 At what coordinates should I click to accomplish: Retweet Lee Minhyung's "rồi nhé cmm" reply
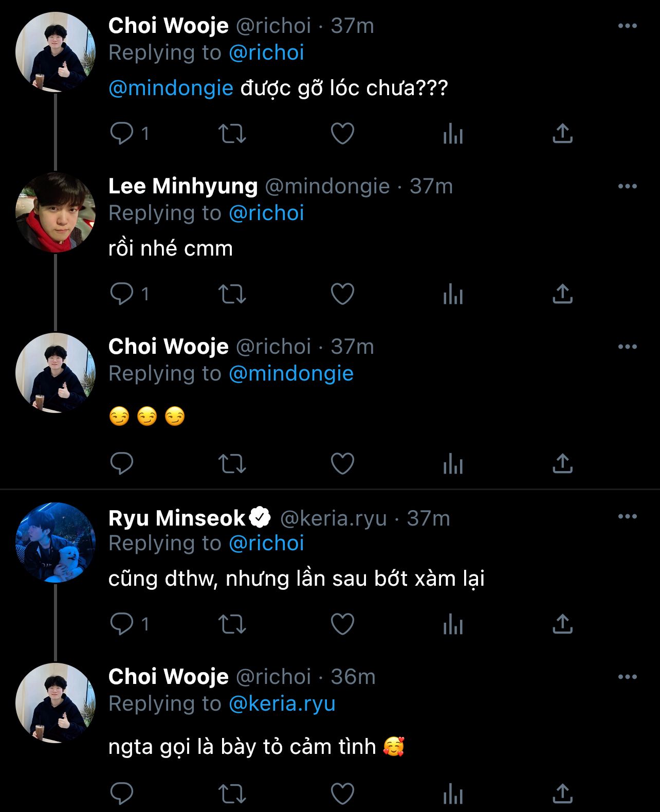(232, 294)
